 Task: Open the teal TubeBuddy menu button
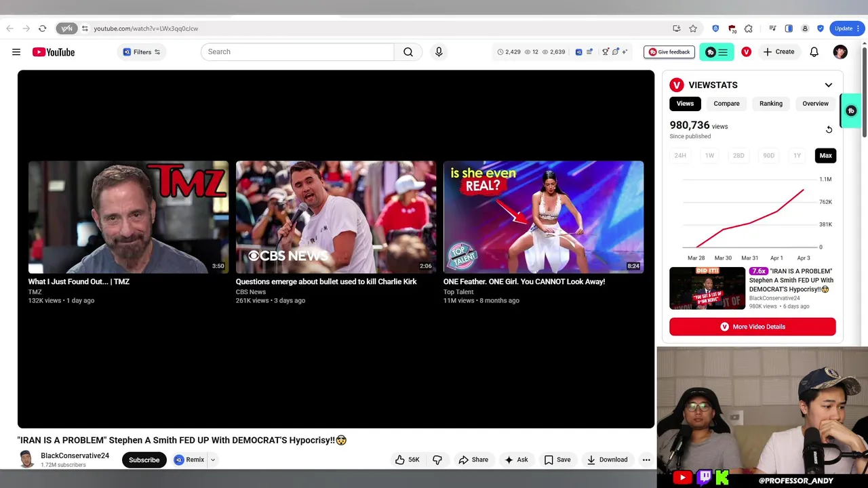pos(717,52)
